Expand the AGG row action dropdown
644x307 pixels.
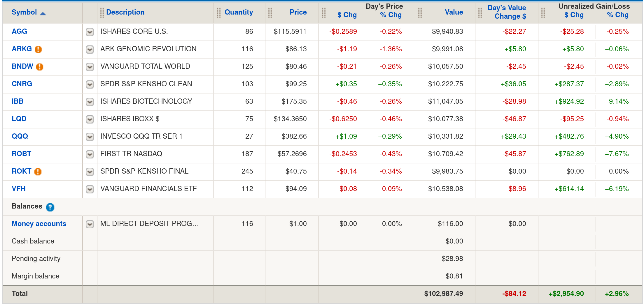pos(90,32)
